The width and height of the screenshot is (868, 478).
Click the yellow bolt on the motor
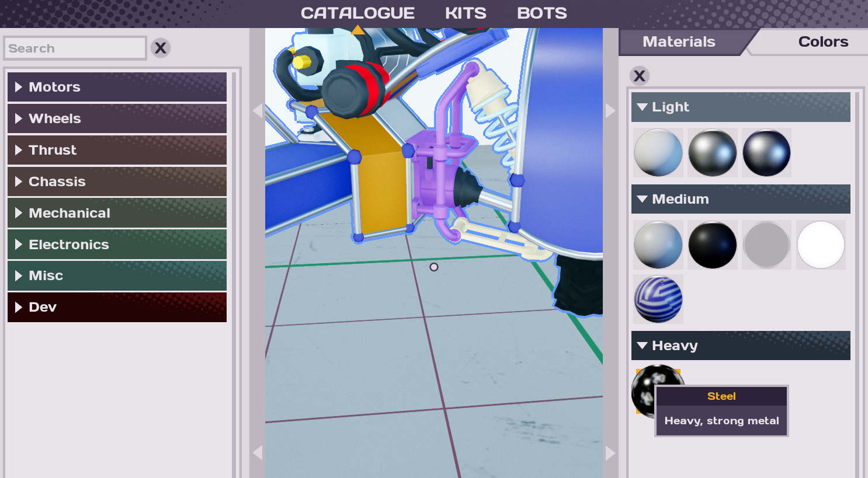pyautogui.click(x=302, y=61)
